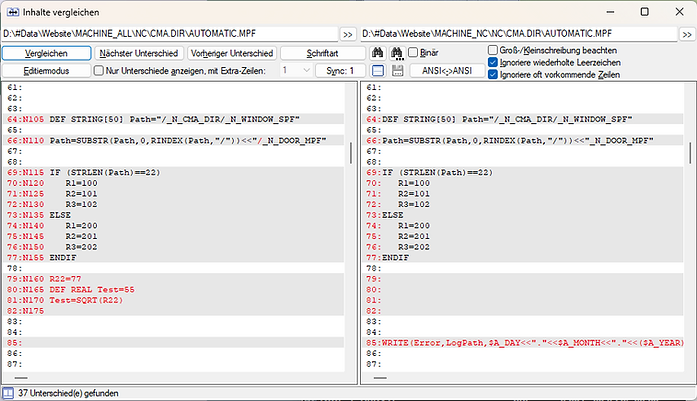
Task: Enable the Binär checkbox
Action: [x=413, y=52]
